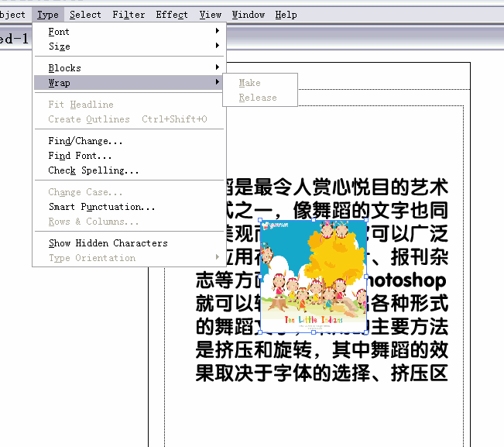
Task: Open the View menu
Action: coord(211,15)
